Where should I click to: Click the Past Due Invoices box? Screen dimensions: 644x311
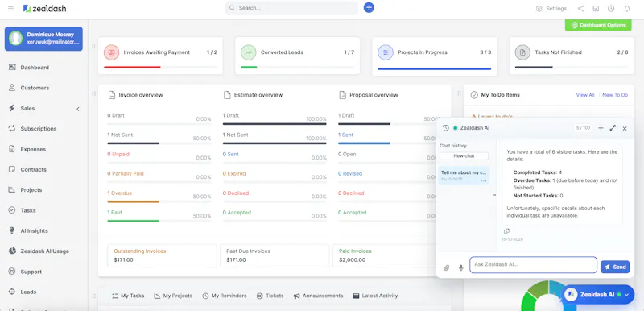(275, 255)
